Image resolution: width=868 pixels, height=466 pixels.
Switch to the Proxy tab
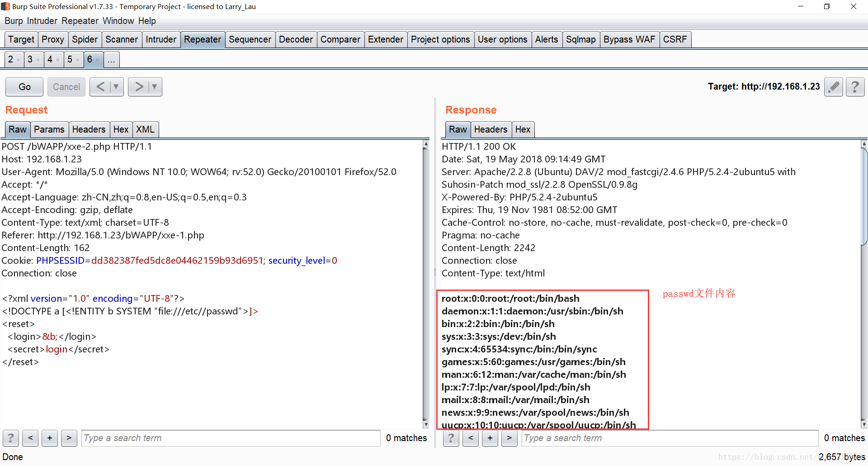pyautogui.click(x=53, y=40)
